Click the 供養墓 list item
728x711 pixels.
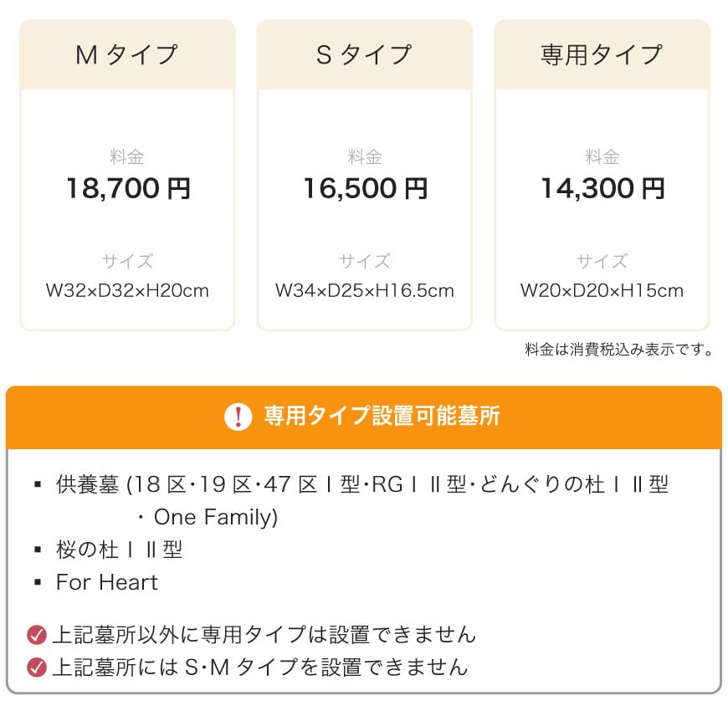tap(362, 501)
